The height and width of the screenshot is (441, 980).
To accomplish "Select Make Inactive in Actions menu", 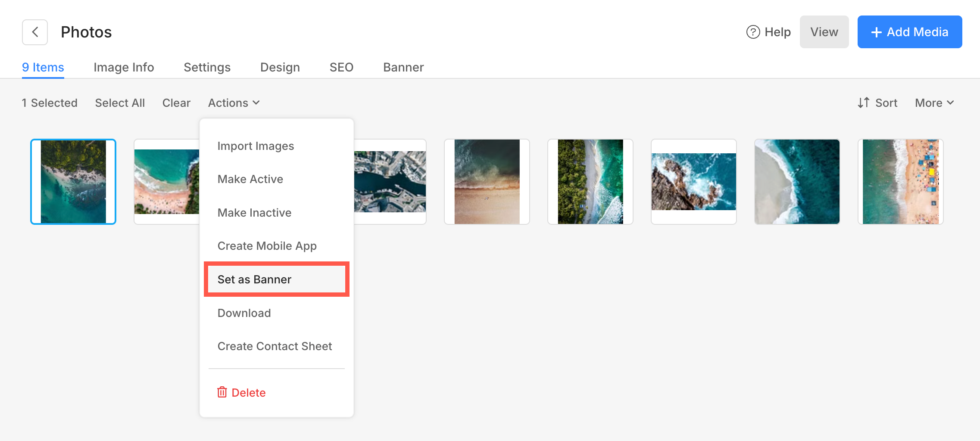I will [254, 213].
